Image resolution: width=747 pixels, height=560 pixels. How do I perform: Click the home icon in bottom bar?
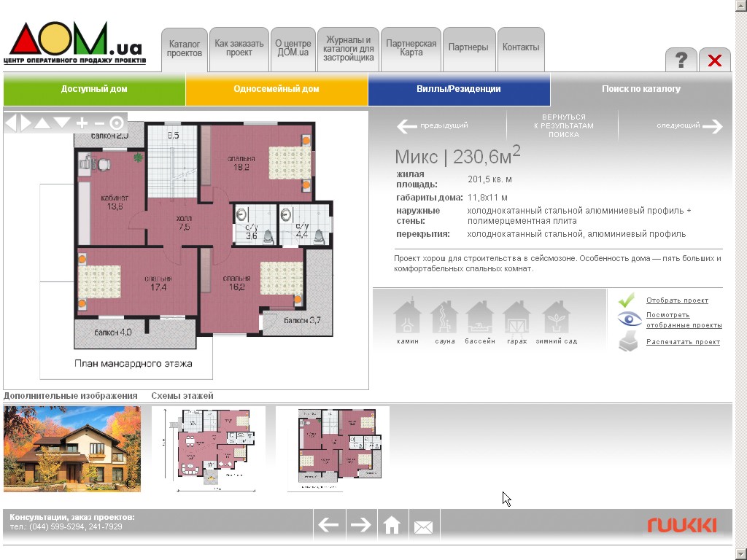pyautogui.click(x=392, y=525)
